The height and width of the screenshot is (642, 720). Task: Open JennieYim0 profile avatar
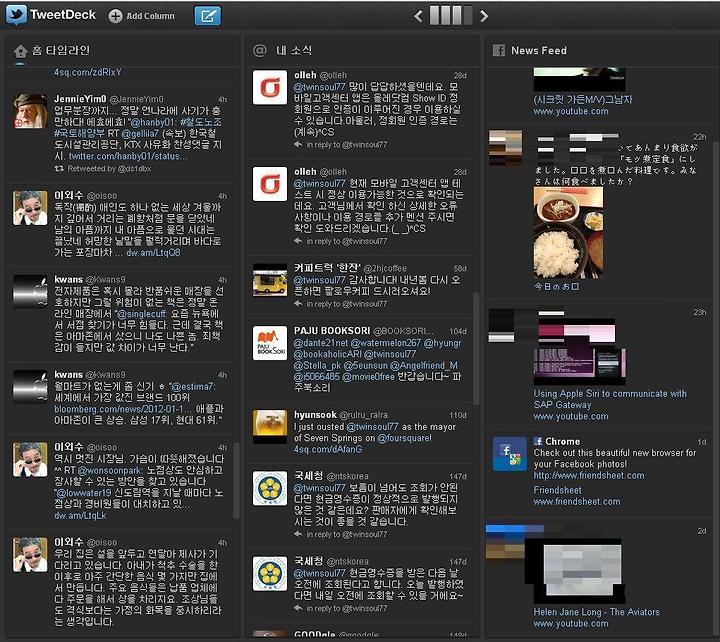30,111
